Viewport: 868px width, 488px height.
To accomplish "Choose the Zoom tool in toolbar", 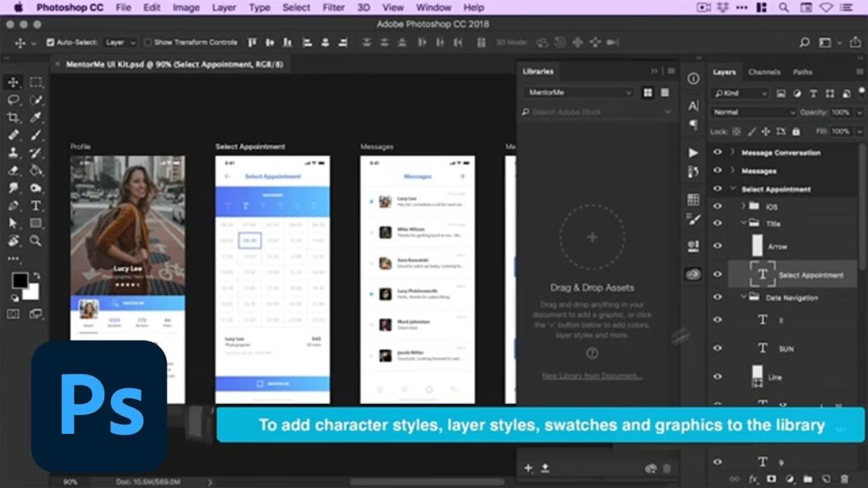I will coord(36,241).
